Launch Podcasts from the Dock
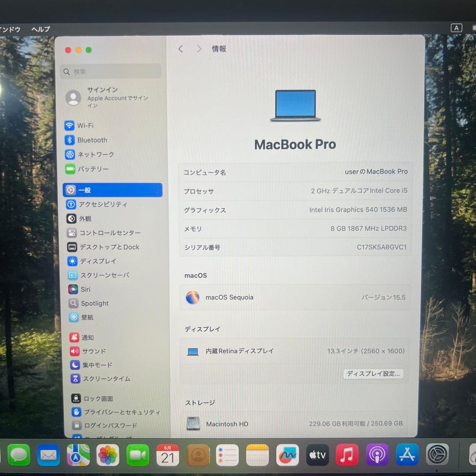 (x=377, y=455)
